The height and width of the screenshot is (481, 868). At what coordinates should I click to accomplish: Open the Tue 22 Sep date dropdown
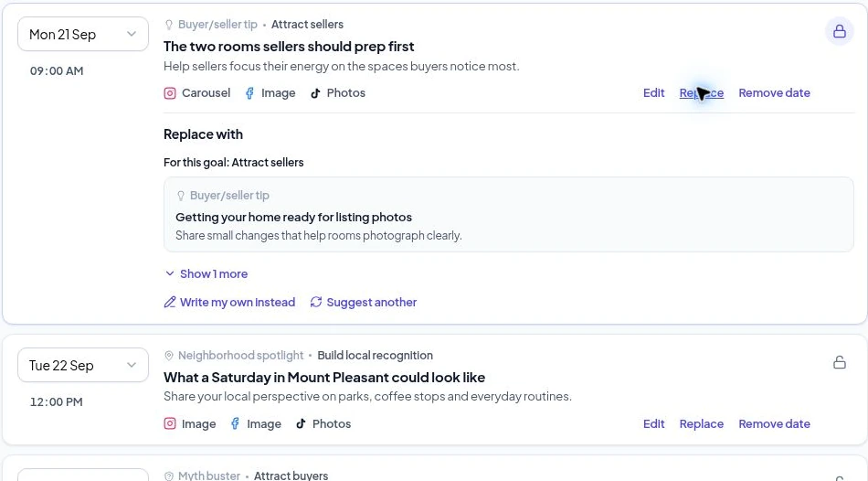point(83,365)
